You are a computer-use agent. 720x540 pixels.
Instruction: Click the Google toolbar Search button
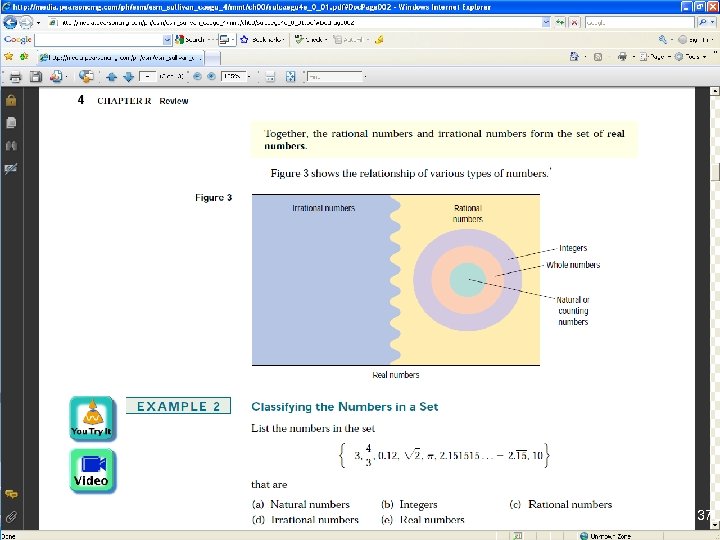[190, 40]
